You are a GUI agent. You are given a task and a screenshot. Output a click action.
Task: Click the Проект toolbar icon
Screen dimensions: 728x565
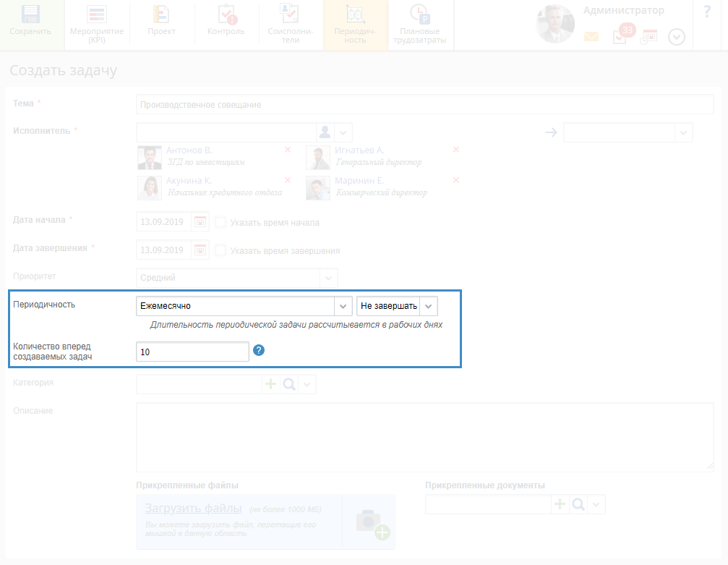click(161, 14)
